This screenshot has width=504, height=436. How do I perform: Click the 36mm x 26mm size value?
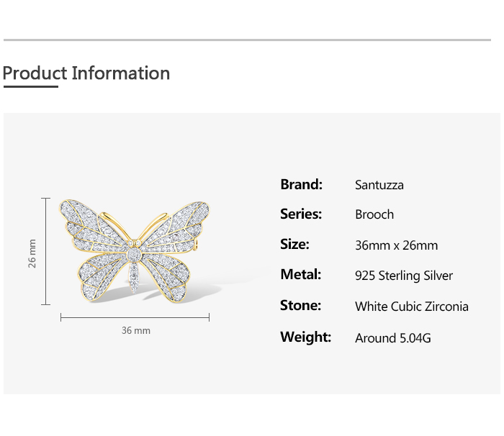click(x=396, y=245)
